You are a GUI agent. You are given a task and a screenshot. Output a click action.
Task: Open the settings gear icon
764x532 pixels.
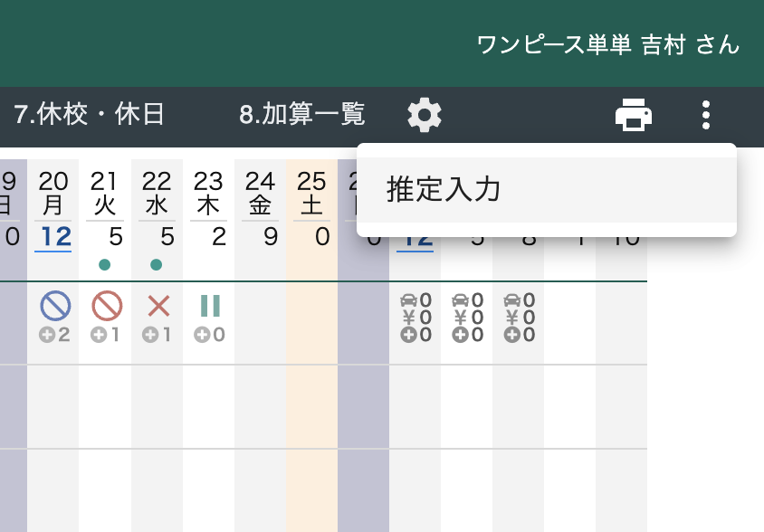coord(425,115)
